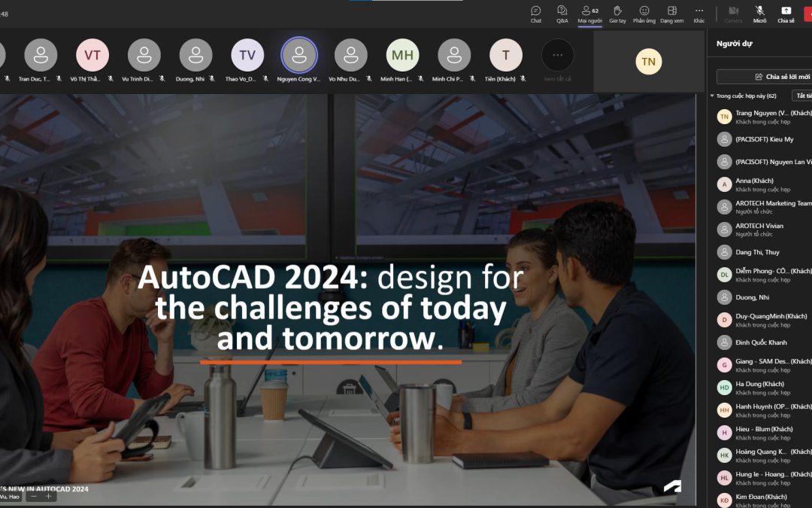Open the Phản ứng reactions menu
Screen dimensions: 812x508
(644, 14)
